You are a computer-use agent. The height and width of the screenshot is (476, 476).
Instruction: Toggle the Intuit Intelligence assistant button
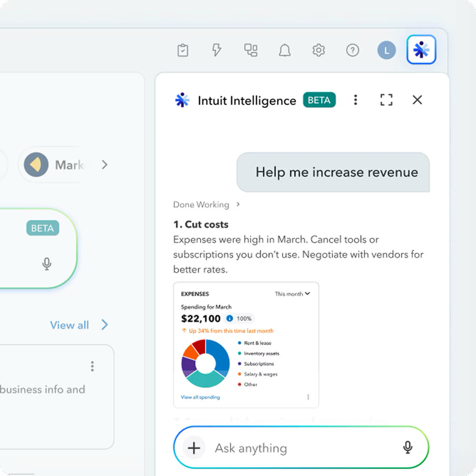click(421, 50)
